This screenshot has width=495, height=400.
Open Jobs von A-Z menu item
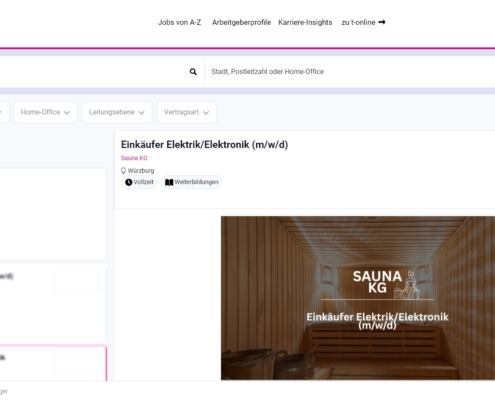[179, 22]
